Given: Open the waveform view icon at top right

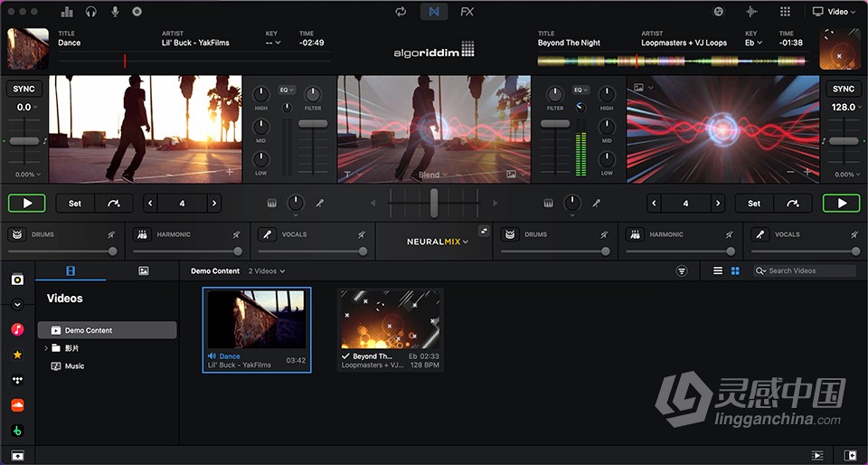Looking at the screenshot, I should [751, 12].
